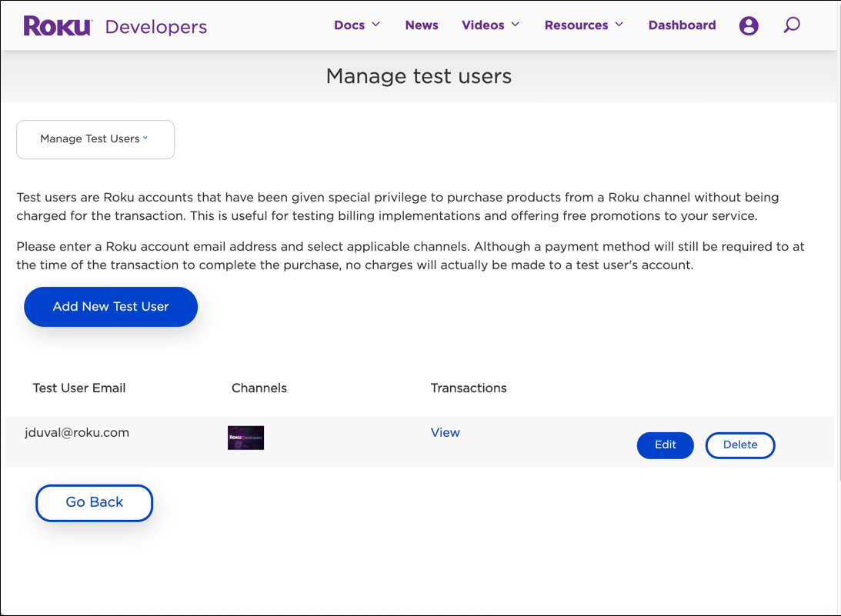This screenshot has height=616, width=841.
Task: Click the search magnifier icon
Action: 792,25
